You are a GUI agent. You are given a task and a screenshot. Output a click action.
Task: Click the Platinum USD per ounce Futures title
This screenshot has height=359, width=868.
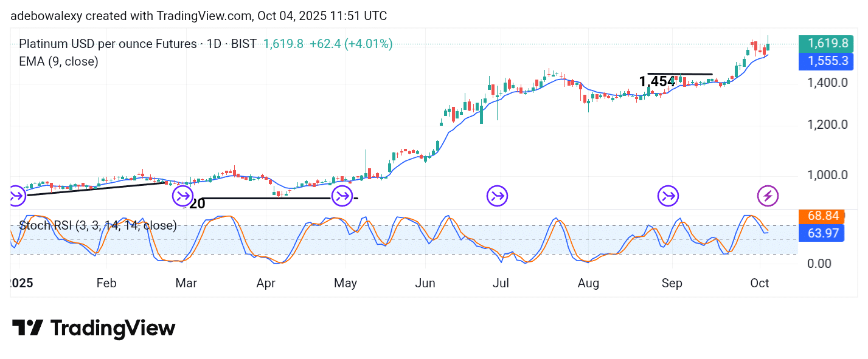coord(107,44)
